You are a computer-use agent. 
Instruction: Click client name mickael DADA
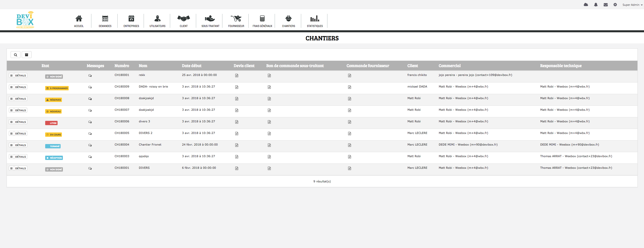tap(417, 87)
